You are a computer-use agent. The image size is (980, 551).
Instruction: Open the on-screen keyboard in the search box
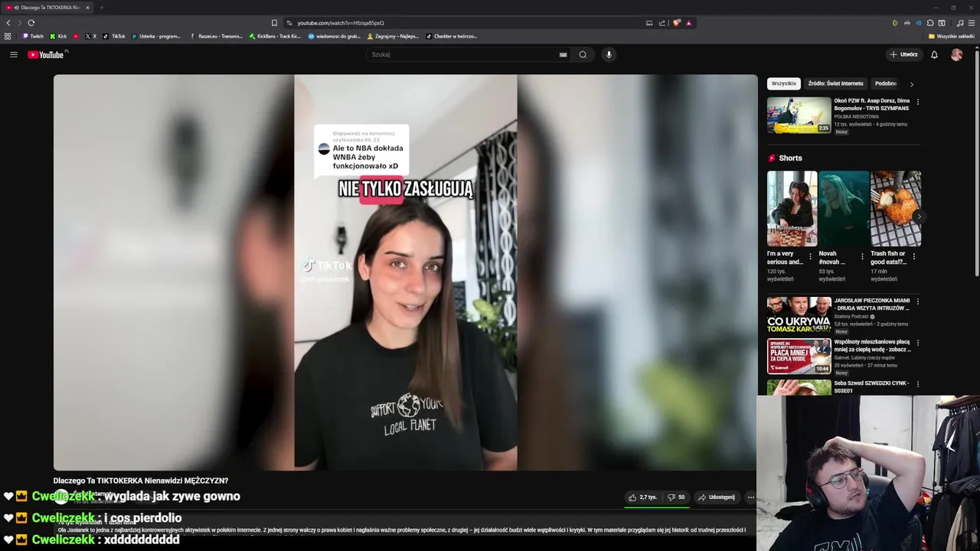tap(563, 54)
